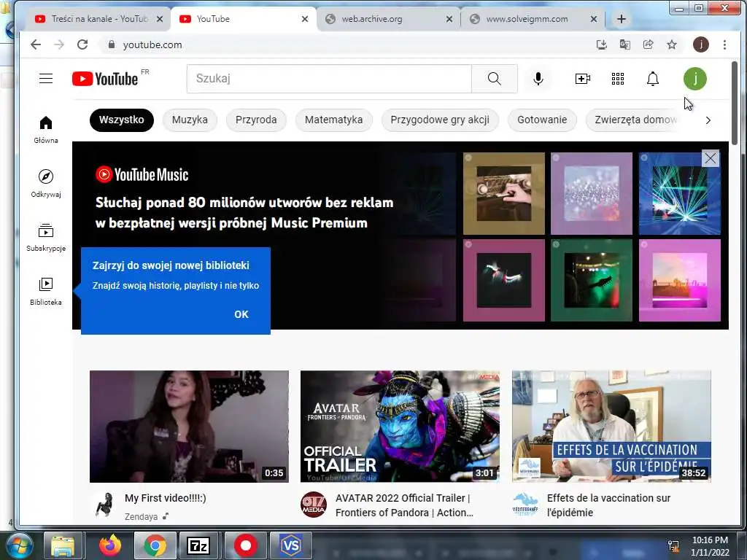Screen dimensions: 747x560
Task: Bookmark this page with the star icon
Action: (672, 44)
